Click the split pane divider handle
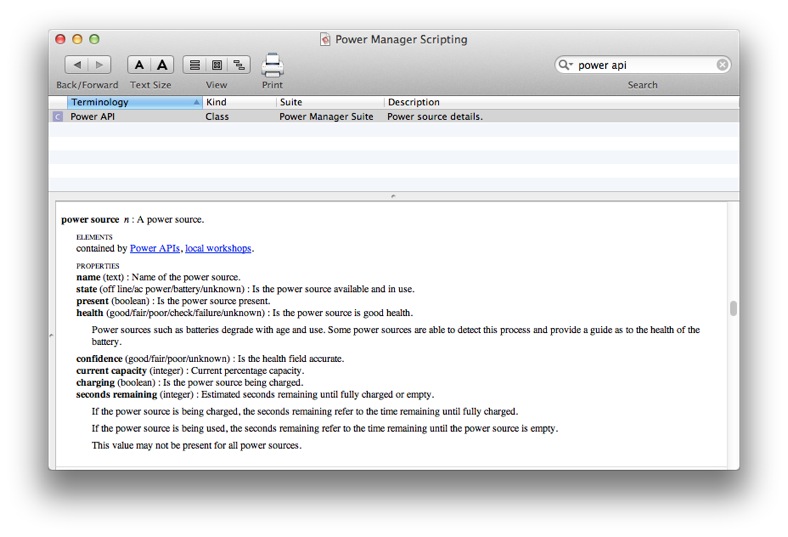Viewport: 788px width, 537px height. [x=393, y=196]
